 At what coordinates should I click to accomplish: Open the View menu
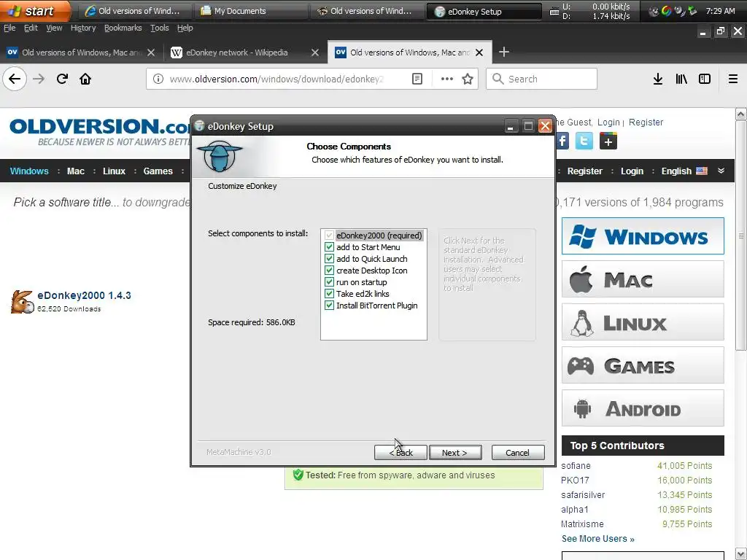(x=54, y=28)
